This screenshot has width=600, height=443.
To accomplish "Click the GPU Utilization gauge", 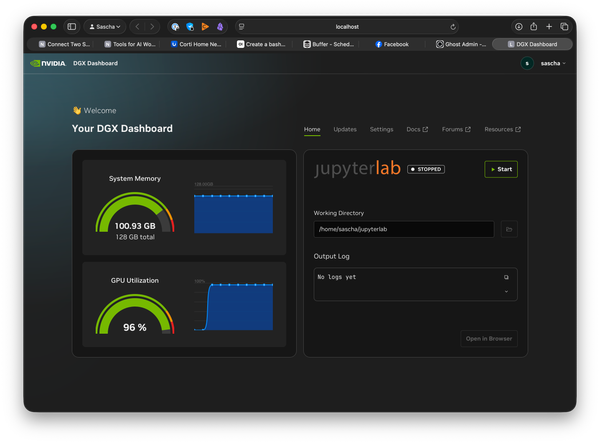I will point(135,314).
